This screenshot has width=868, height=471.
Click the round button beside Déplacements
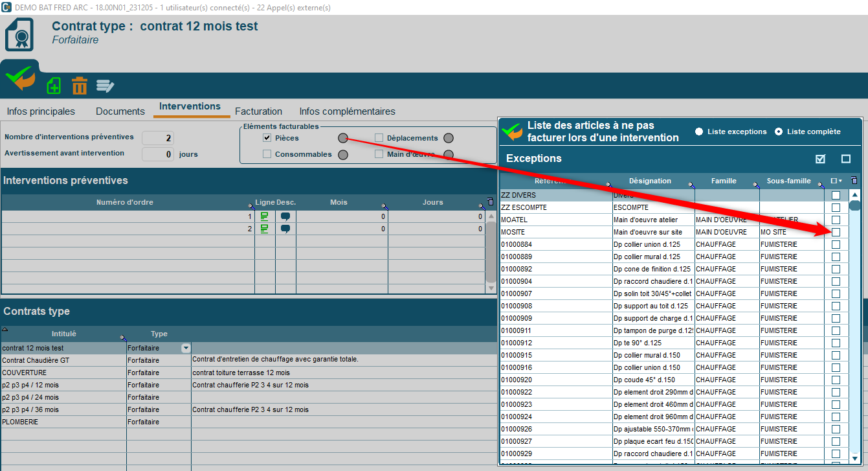tap(448, 138)
